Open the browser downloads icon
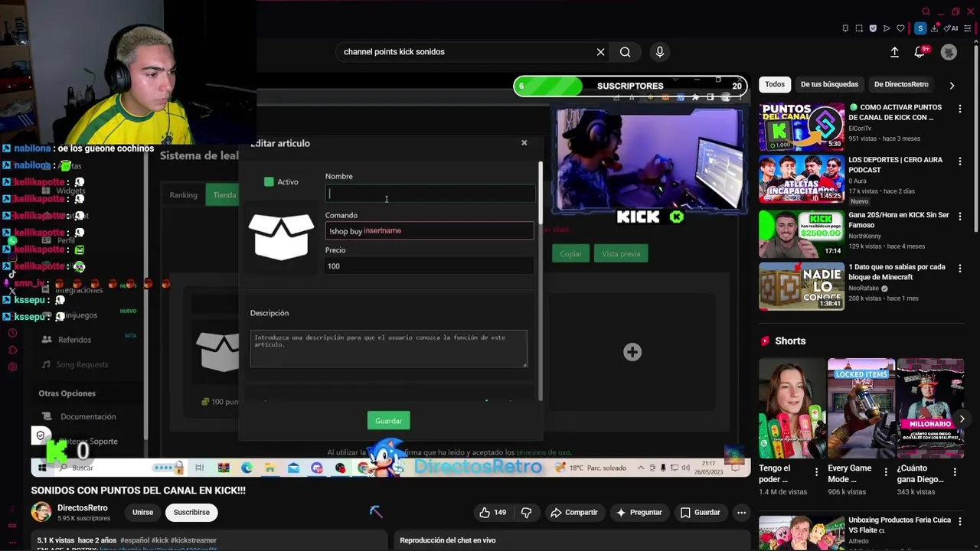The height and width of the screenshot is (551, 980). [935, 28]
